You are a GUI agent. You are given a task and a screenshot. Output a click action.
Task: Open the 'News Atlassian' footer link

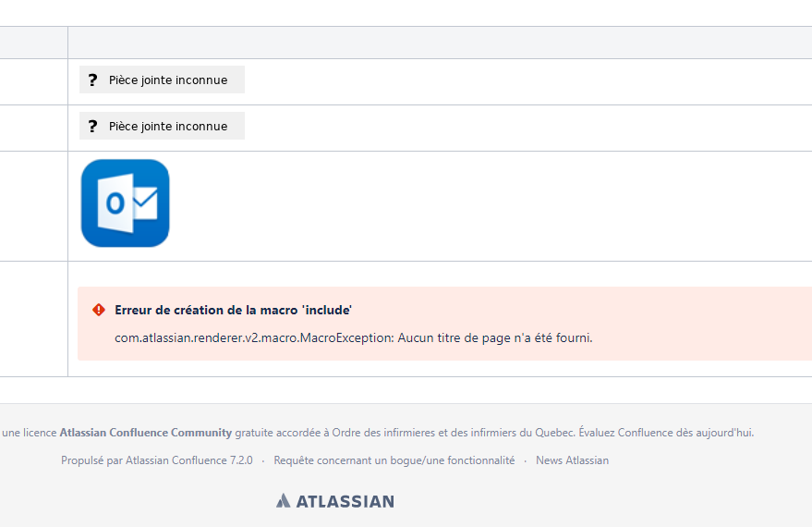pos(572,460)
